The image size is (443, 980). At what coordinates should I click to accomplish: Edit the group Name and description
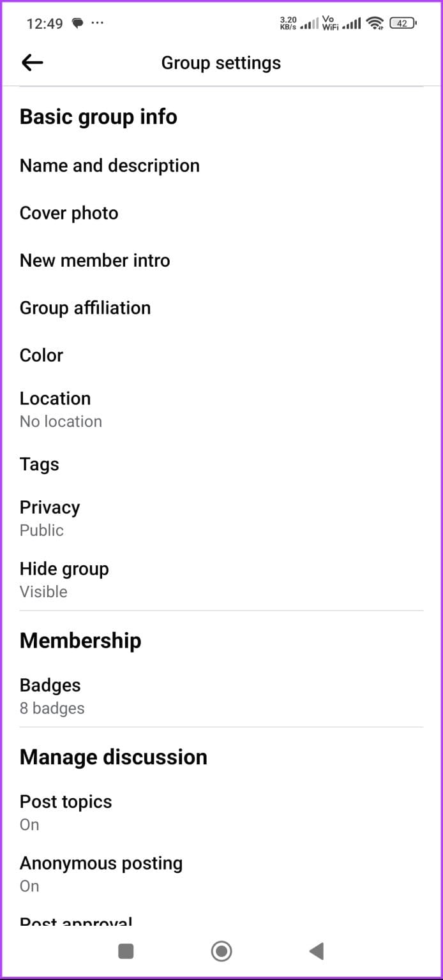click(109, 165)
